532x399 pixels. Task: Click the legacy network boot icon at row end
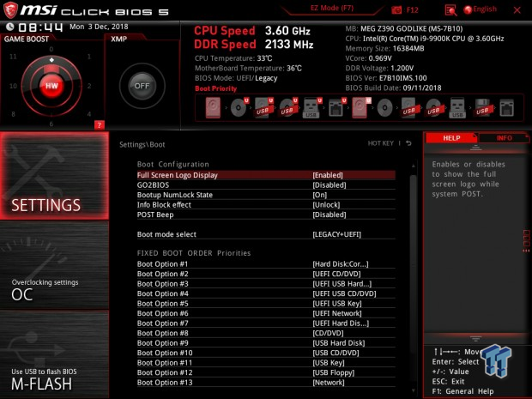[506, 108]
